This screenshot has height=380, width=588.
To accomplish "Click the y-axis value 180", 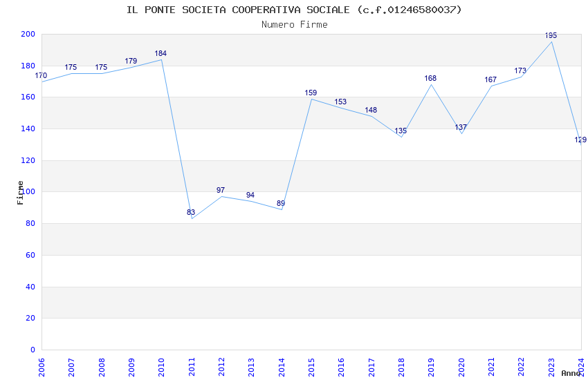I will 28,66.
